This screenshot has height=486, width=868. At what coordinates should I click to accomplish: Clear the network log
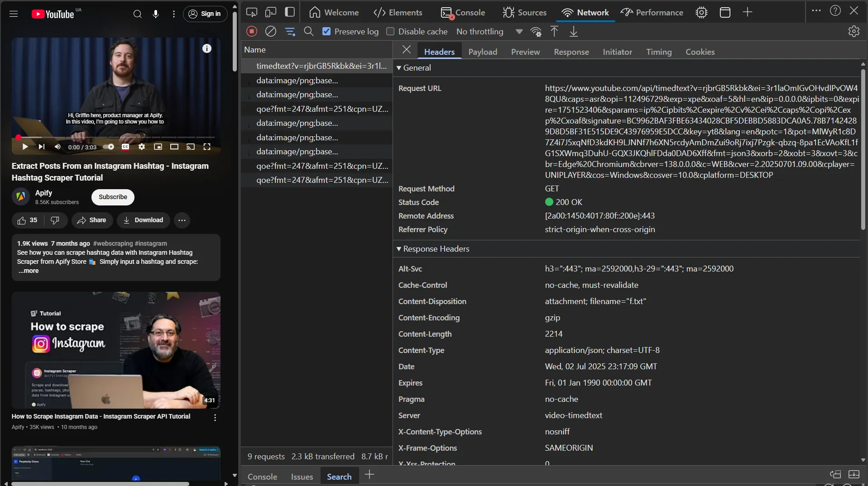[271, 31]
